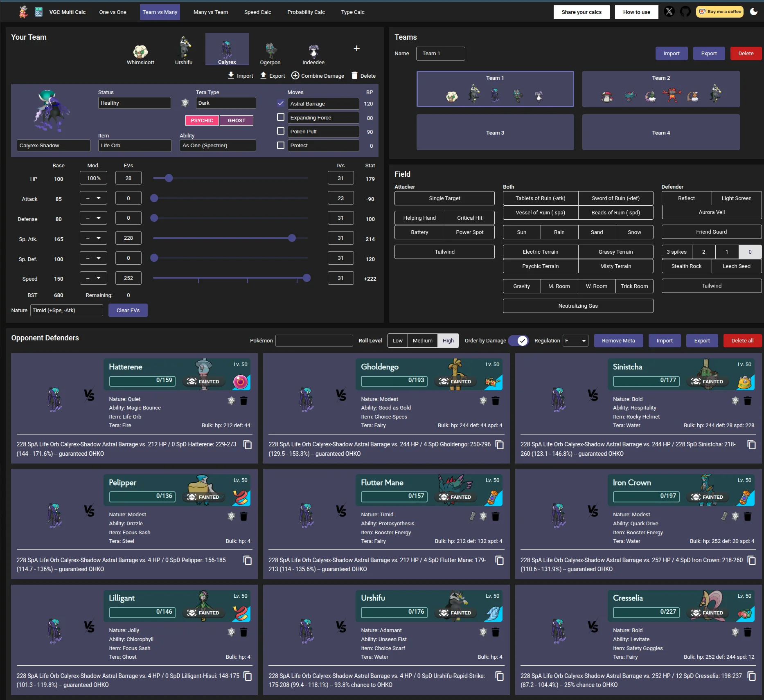Click the Team 2 thumbnail card
This screenshot has height=700, width=764.
point(661,89)
